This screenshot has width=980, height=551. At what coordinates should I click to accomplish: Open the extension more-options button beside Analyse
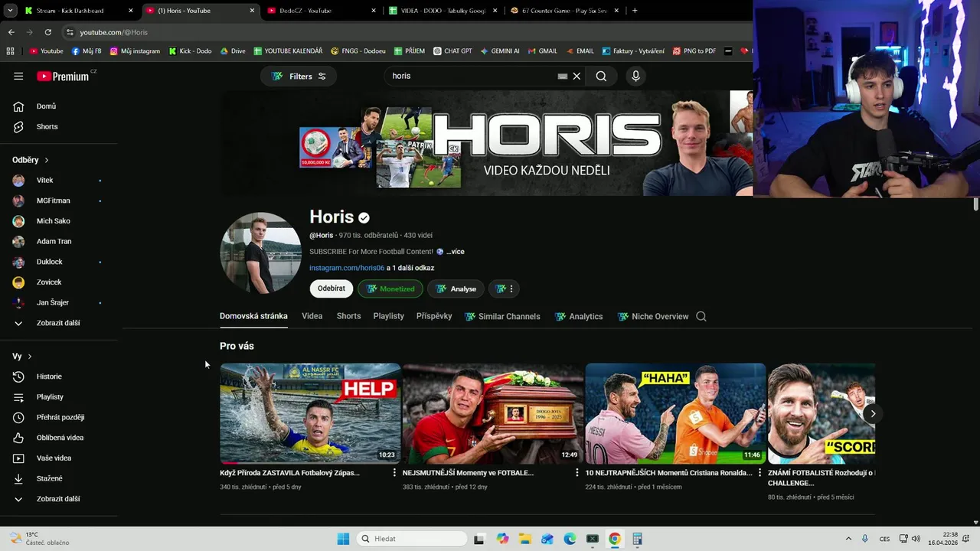[505, 289]
